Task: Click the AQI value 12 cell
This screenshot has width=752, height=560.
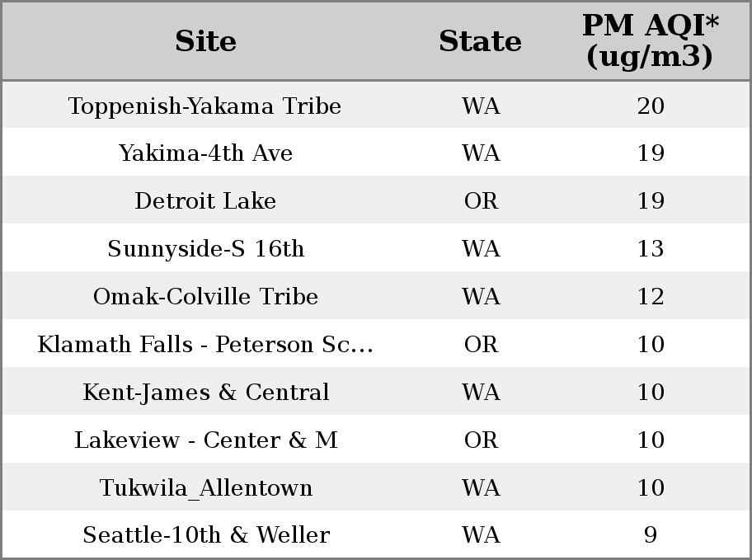Action: coord(651,297)
